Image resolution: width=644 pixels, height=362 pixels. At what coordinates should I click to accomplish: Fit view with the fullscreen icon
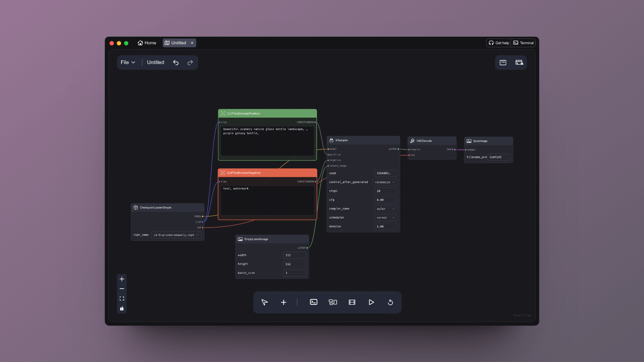(x=122, y=299)
